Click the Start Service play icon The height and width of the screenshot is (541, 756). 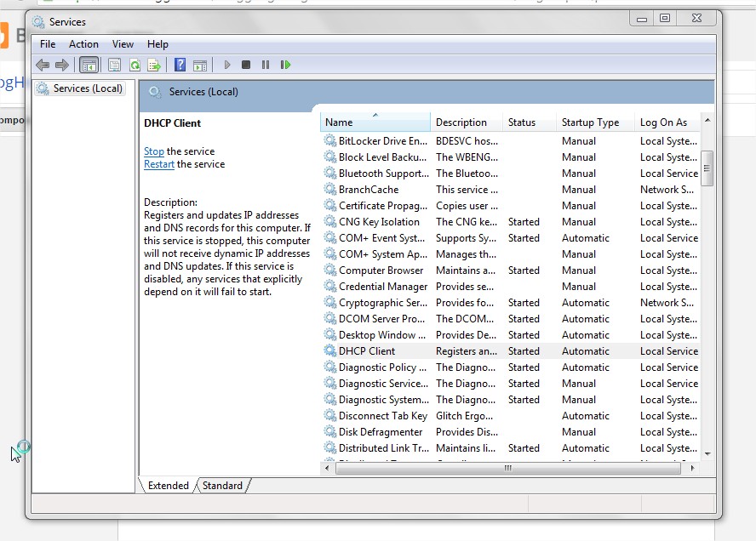click(227, 65)
